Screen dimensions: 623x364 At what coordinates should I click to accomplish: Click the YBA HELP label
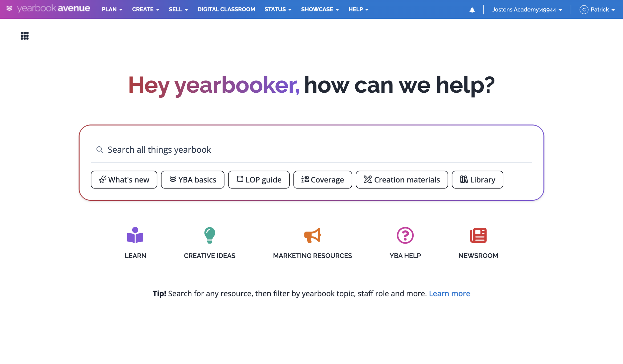[x=405, y=255]
